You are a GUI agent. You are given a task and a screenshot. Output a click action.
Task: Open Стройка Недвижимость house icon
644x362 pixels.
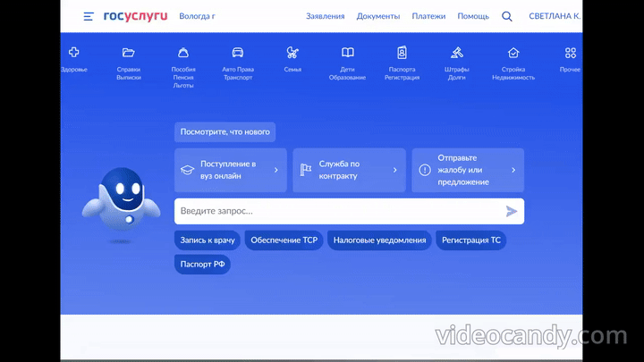coord(513,53)
